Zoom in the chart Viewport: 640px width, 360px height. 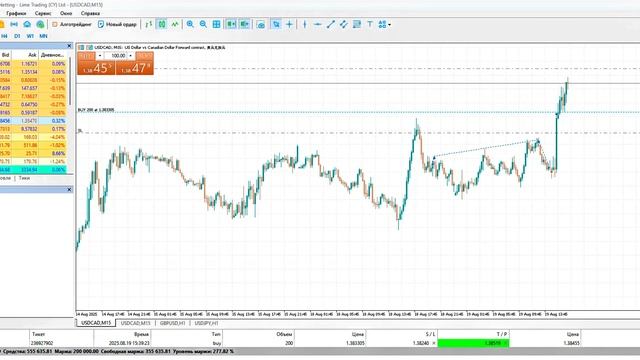(x=190, y=24)
